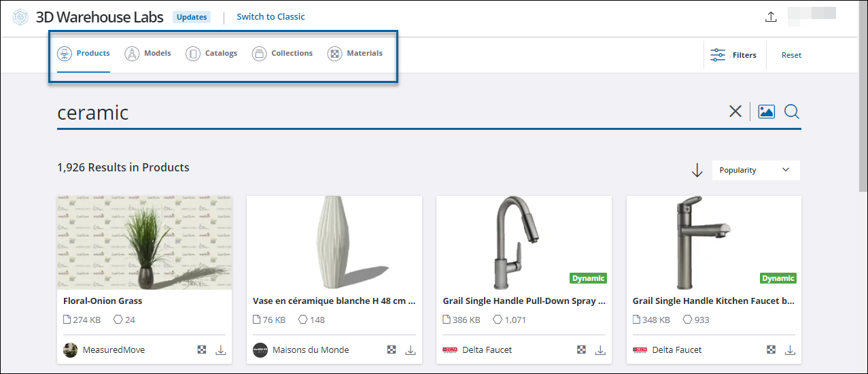Click the magnifying glass search icon

tap(791, 112)
